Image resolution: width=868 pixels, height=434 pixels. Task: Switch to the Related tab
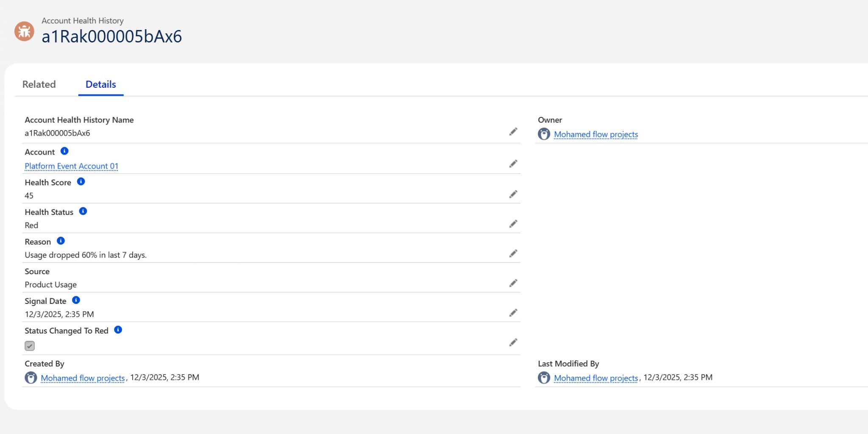pyautogui.click(x=39, y=84)
